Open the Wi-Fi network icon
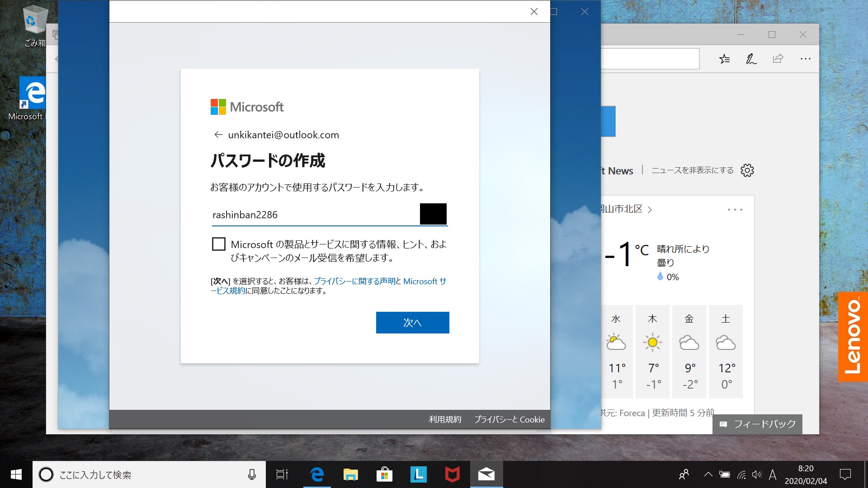 click(741, 474)
